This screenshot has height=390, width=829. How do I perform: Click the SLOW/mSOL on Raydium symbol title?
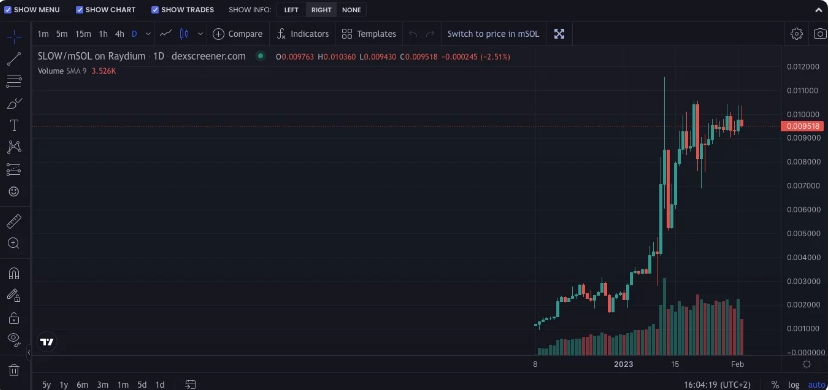[91, 56]
